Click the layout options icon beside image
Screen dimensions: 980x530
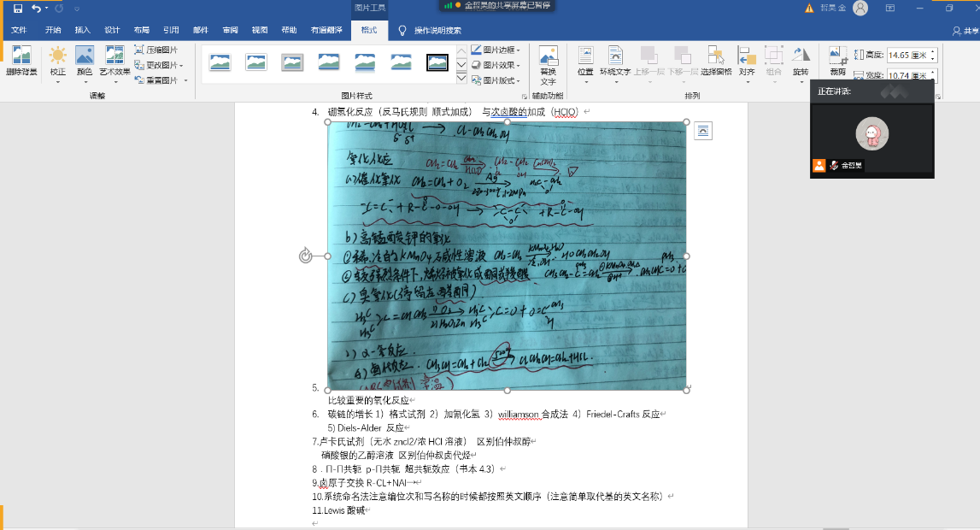[702, 130]
